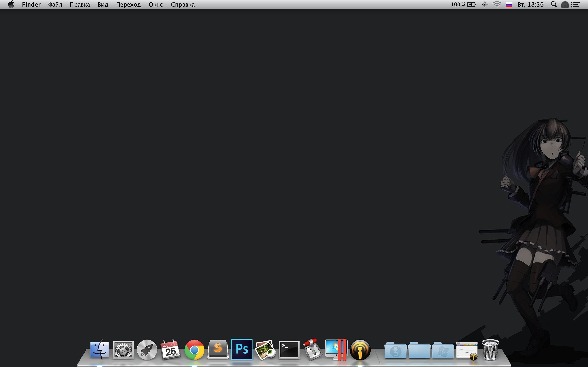Launch Transmission torrent client icon
Image resolution: width=588 pixels, height=367 pixels.
(x=312, y=349)
